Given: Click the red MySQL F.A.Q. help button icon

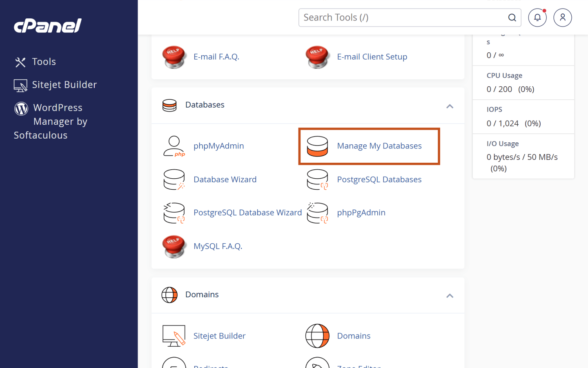Looking at the screenshot, I should [x=174, y=246].
